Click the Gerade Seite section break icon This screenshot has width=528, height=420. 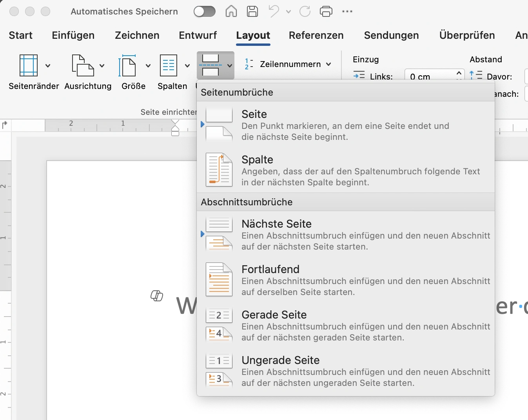(219, 325)
